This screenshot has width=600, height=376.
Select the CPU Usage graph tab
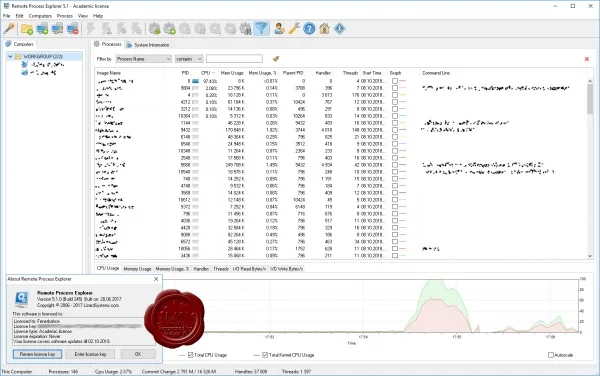point(108,268)
